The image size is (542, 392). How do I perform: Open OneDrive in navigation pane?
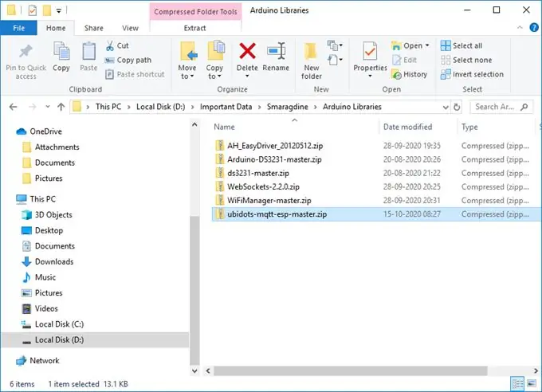pyautogui.click(x=45, y=131)
